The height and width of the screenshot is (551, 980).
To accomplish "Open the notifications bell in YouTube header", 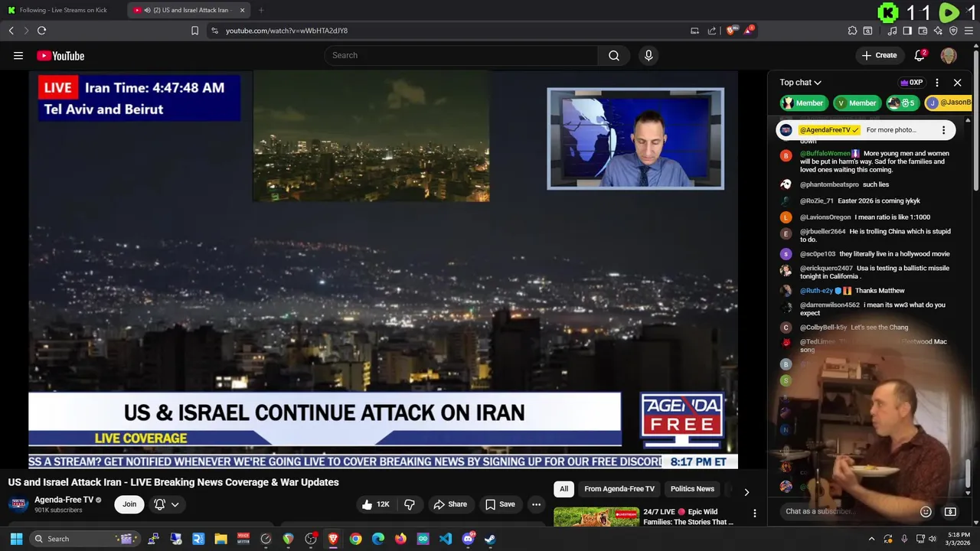I will (x=920, y=55).
